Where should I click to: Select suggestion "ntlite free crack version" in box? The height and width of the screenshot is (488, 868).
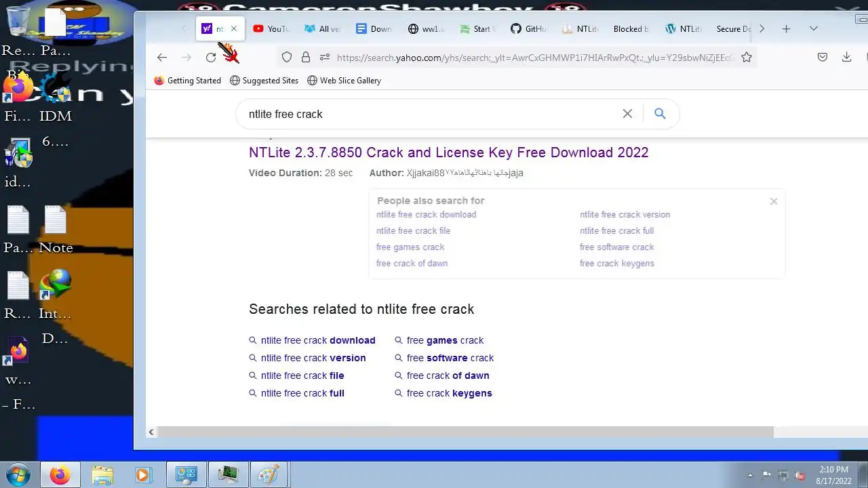(x=625, y=214)
